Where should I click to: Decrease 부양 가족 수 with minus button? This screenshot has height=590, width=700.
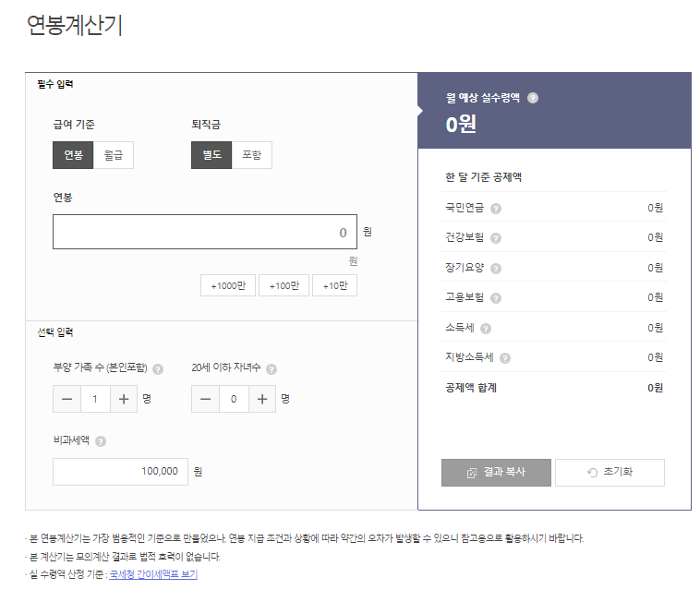(x=67, y=399)
